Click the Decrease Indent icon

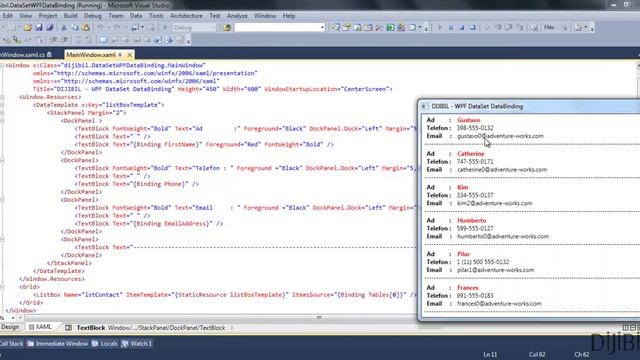[54, 40]
